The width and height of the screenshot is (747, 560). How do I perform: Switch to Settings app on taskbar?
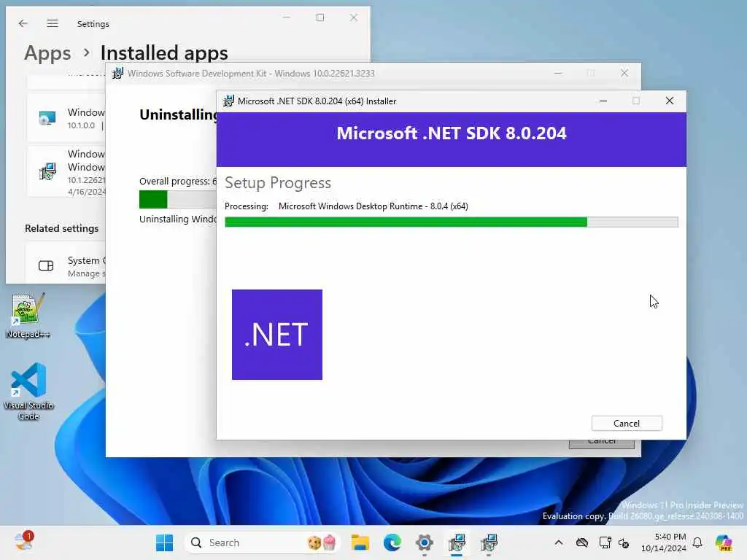click(x=424, y=542)
